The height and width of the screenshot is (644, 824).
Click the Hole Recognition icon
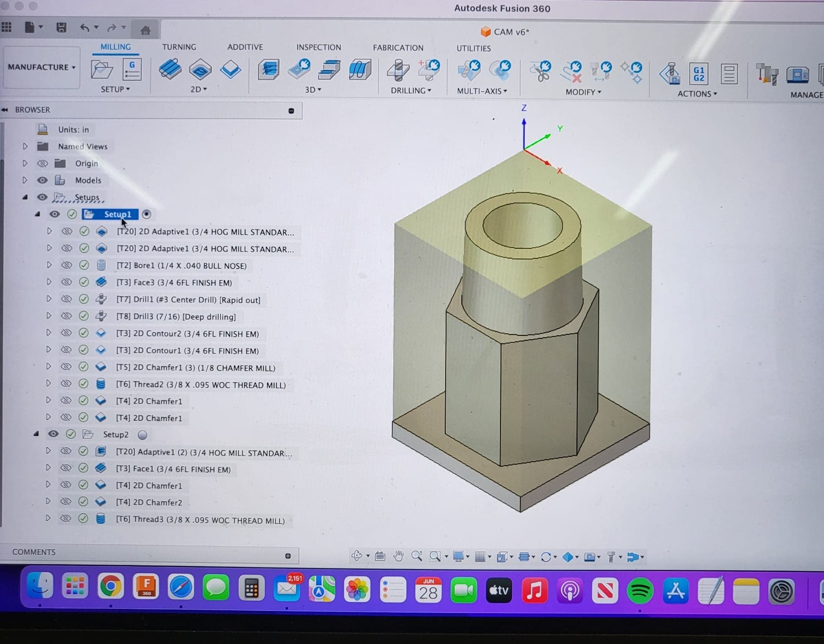428,70
